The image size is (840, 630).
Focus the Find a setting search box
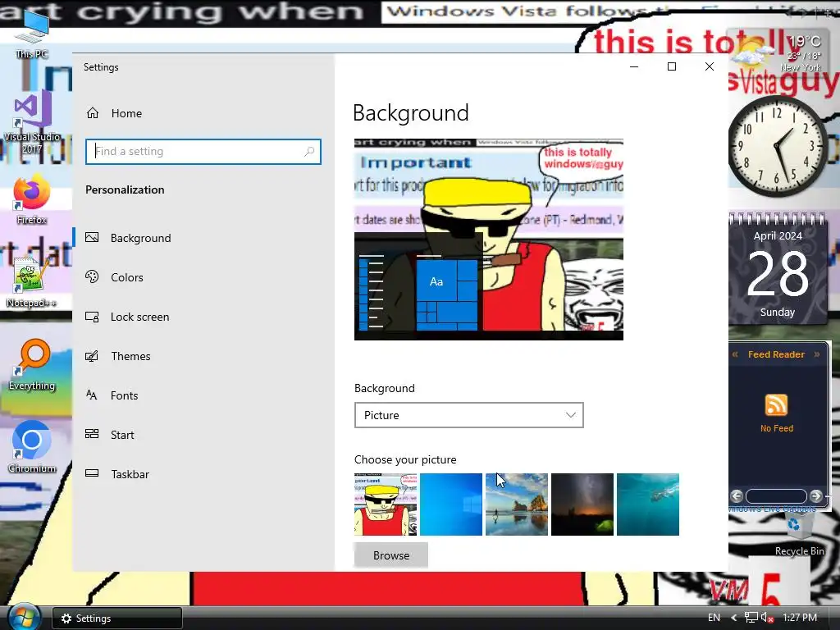[203, 152]
